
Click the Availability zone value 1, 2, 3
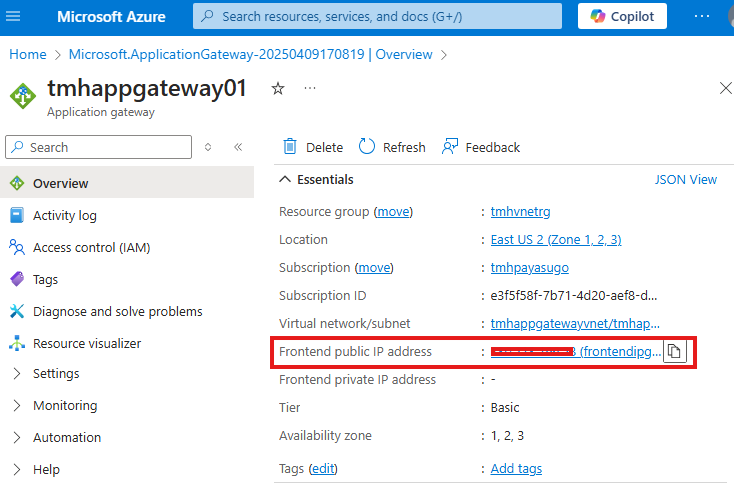click(x=507, y=436)
